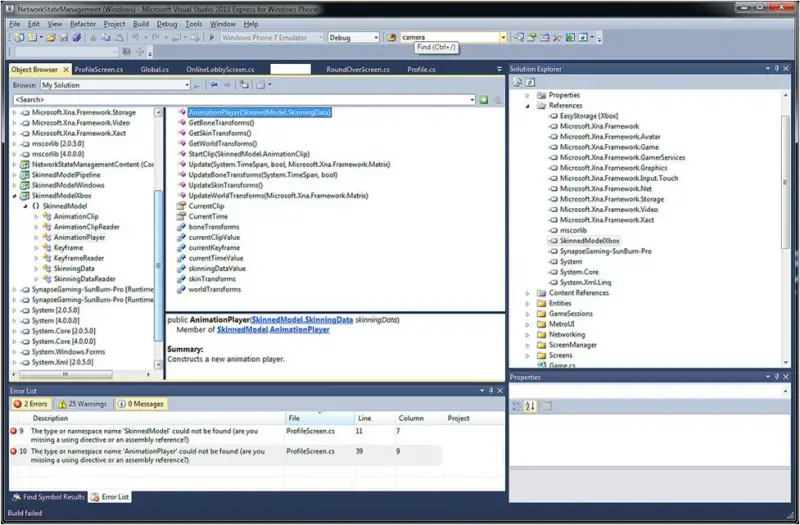The height and width of the screenshot is (525, 800).
Task: Click the Solution Explorer vertical scrollbar
Action: point(785,182)
